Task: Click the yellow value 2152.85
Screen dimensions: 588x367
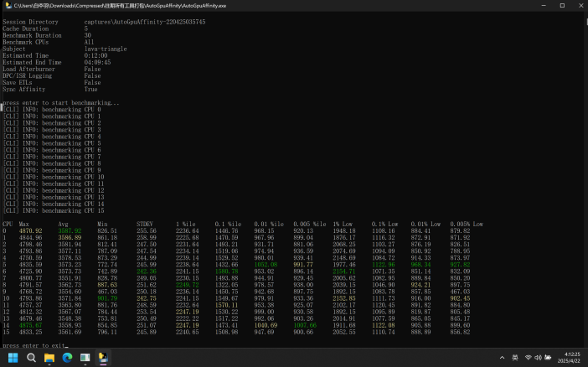Action: click(x=344, y=298)
